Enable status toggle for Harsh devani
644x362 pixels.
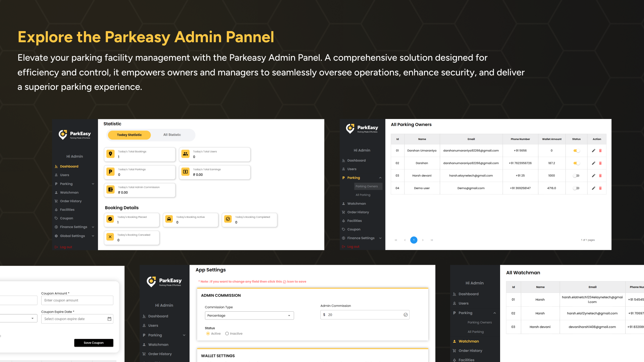tap(576, 176)
